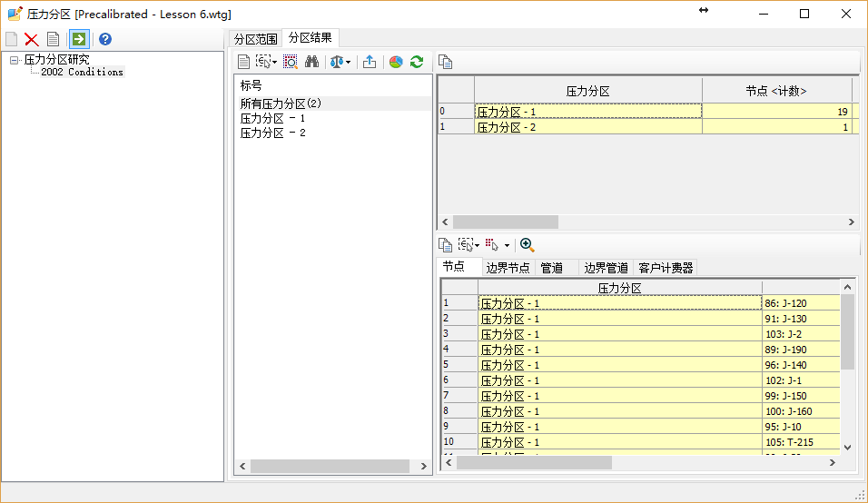Select row header 0 in the summary table

coord(456,112)
